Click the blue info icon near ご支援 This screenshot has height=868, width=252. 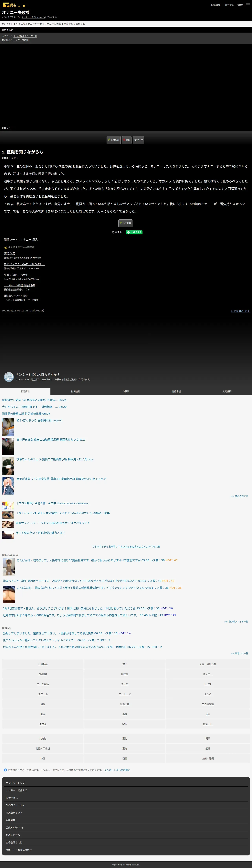point(5,770)
